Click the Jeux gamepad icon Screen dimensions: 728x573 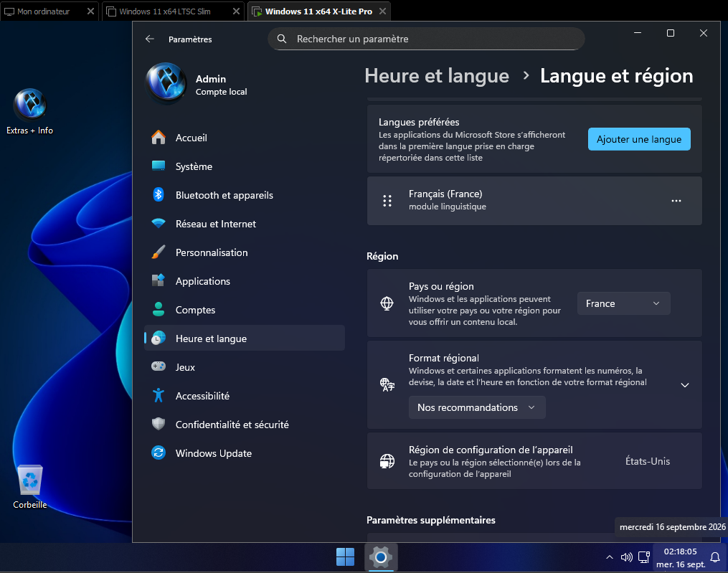159,366
